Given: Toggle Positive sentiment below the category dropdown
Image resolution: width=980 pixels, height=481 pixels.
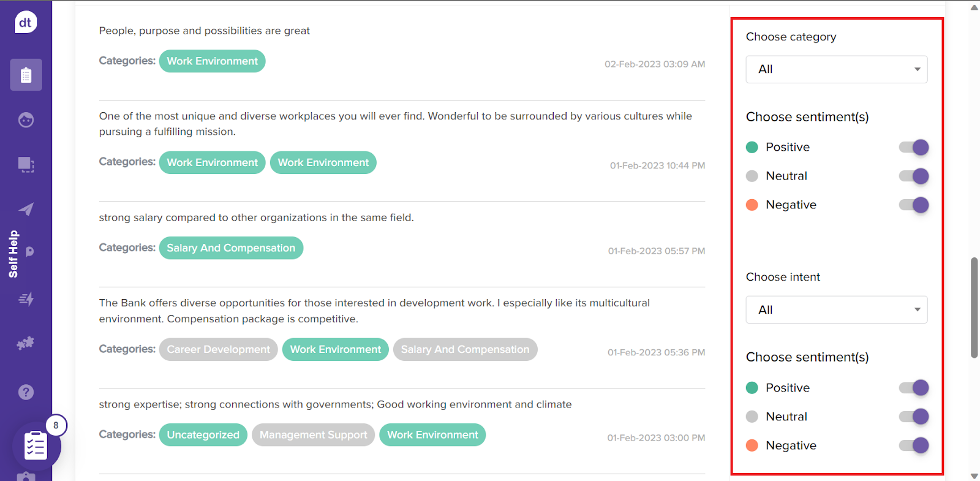Looking at the screenshot, I should pos(914,147).
